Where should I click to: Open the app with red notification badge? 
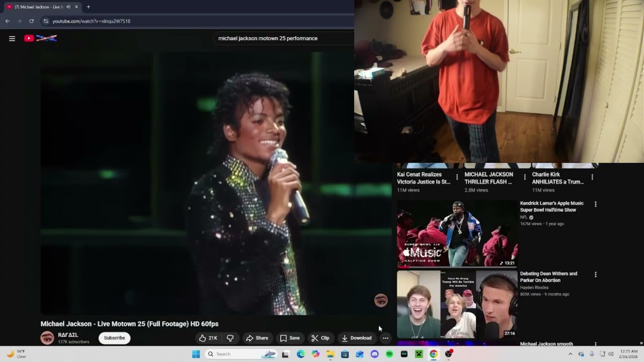click(448, 354)
